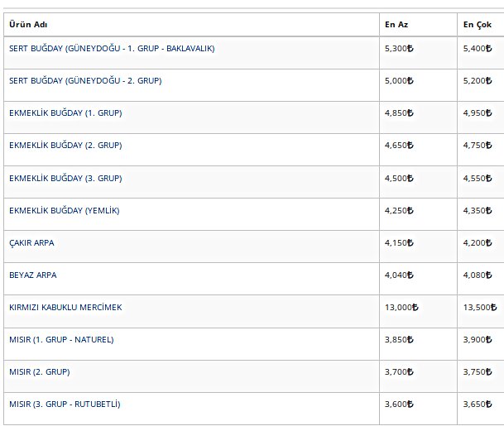
Task: Select EKMEKLİK BUĞDAY (2. GRUP) link
Action: tap(65, 146)
